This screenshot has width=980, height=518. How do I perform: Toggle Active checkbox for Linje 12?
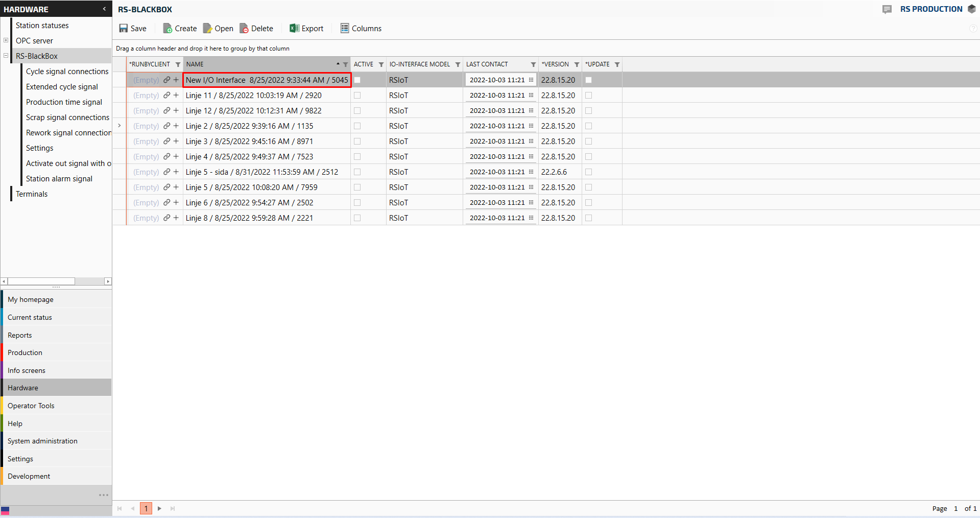(357, 110)
